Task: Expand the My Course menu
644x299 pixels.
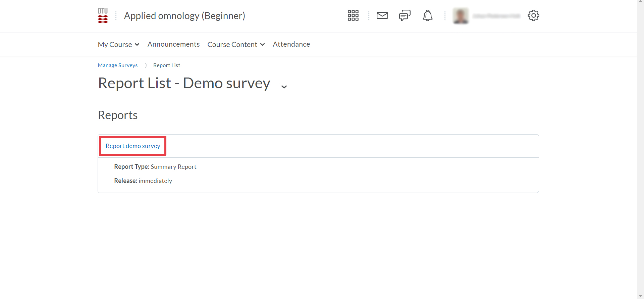Action: (118, 44)
